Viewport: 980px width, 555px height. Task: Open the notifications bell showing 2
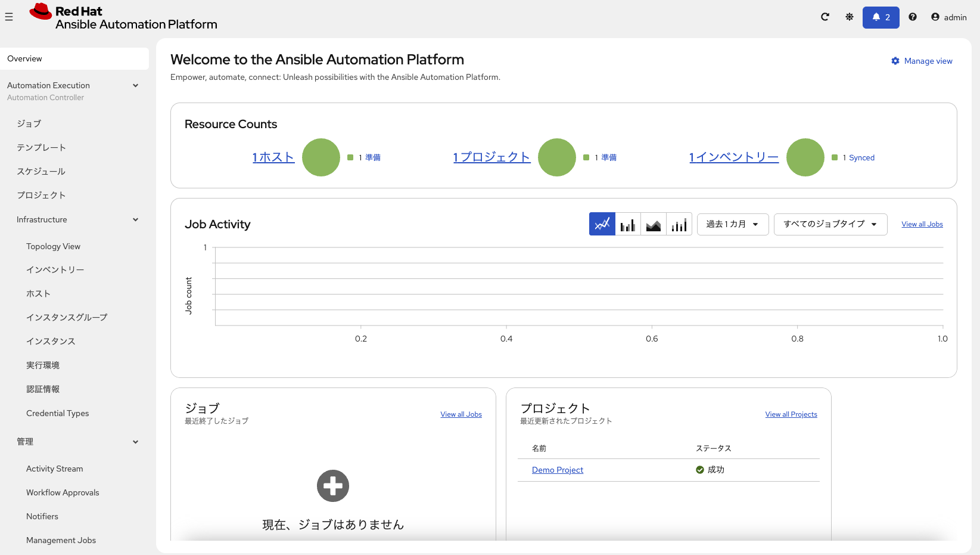pyautogui.click(x=881, y=17)
